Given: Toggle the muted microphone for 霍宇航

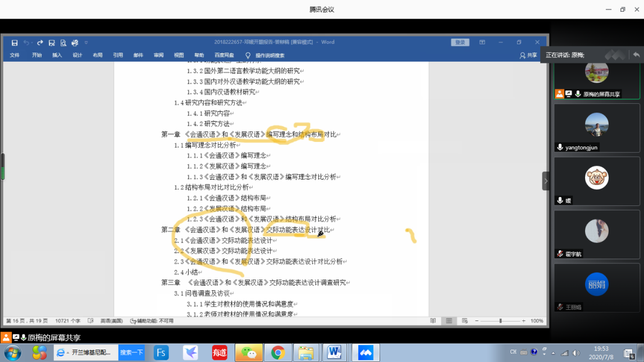Looking at the screenshot, I should coord(560,254).
